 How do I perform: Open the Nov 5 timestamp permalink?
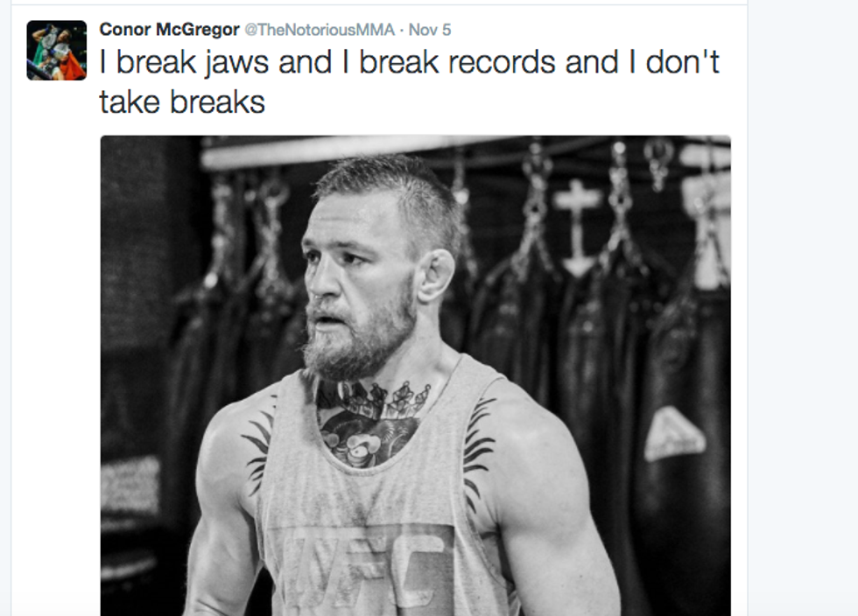430,30
